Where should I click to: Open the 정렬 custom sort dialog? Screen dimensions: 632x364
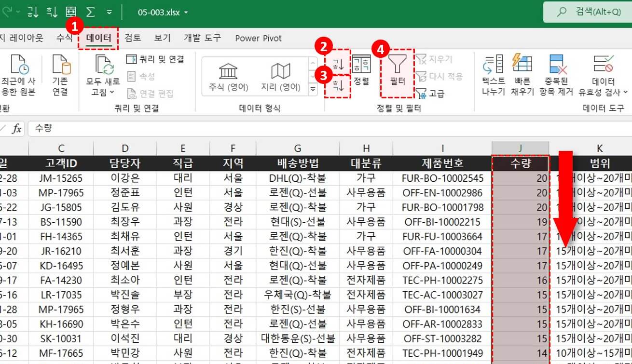361,70
